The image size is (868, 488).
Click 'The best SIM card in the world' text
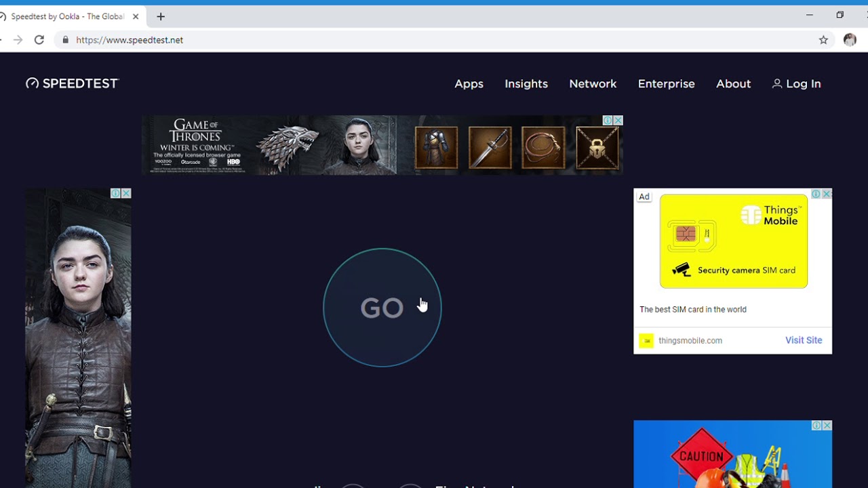[693, 309]
